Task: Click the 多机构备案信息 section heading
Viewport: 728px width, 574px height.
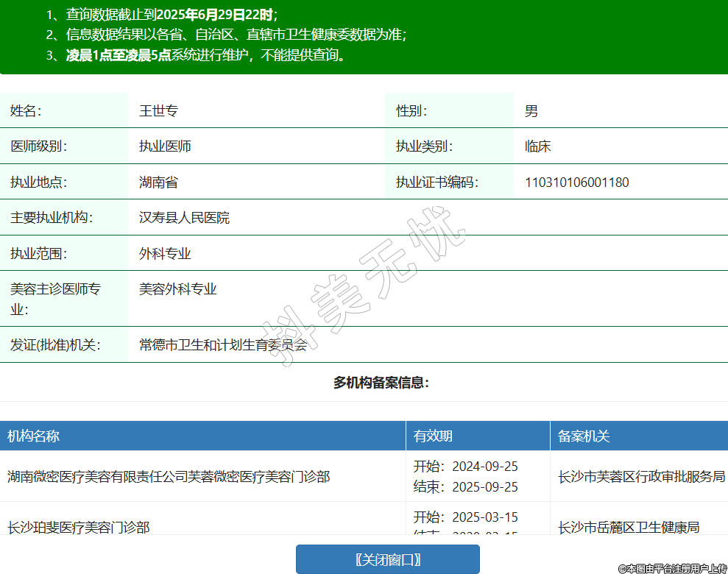Action: pyautogui.click(x=381, y=383)
